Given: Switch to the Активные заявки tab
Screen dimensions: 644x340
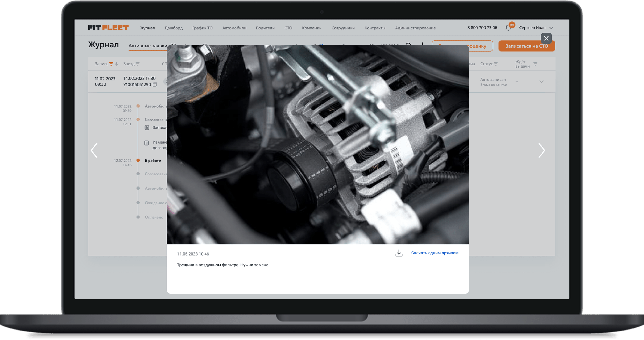Looking at the screenshot, I should [x=148, y=46].
